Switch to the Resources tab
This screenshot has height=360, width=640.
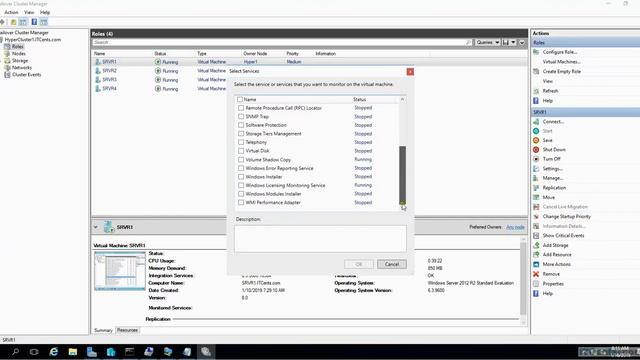pos(127,330)
